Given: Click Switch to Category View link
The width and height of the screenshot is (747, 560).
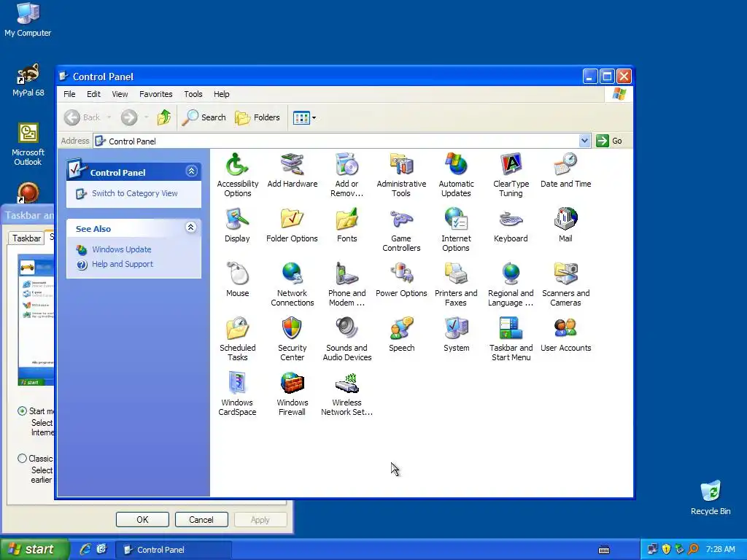Looking at the screenshot, I should click(134, 193).
